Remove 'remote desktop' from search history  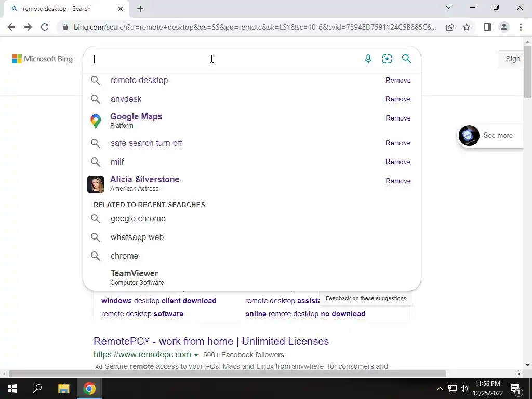coord(398,81)
